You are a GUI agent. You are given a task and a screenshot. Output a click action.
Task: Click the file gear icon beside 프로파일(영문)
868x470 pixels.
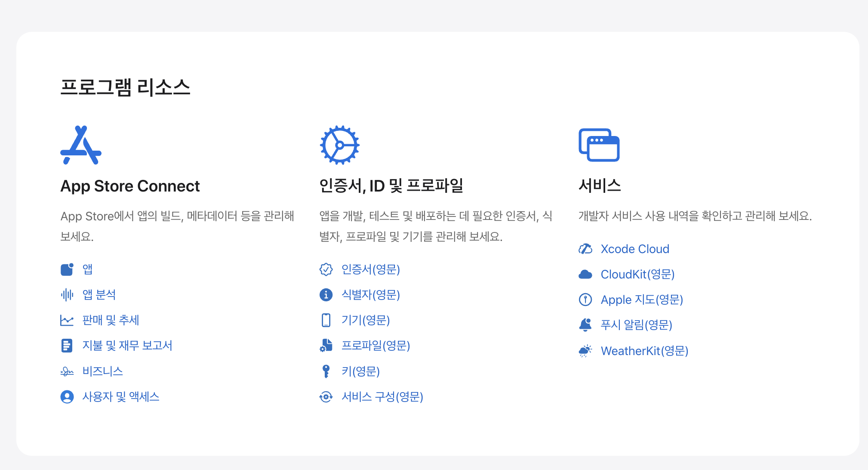(326, 346)
